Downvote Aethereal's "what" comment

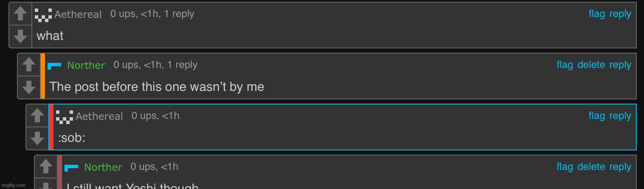click(x=20, y=37)
